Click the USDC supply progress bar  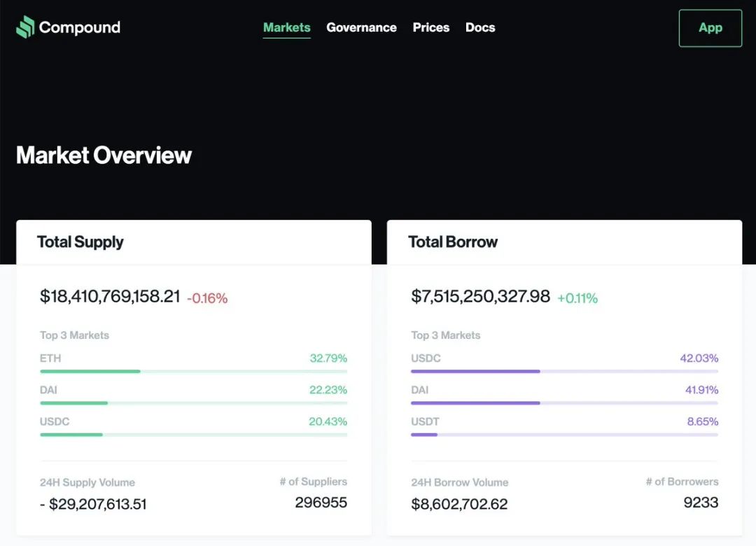click(x=193, y=435)
